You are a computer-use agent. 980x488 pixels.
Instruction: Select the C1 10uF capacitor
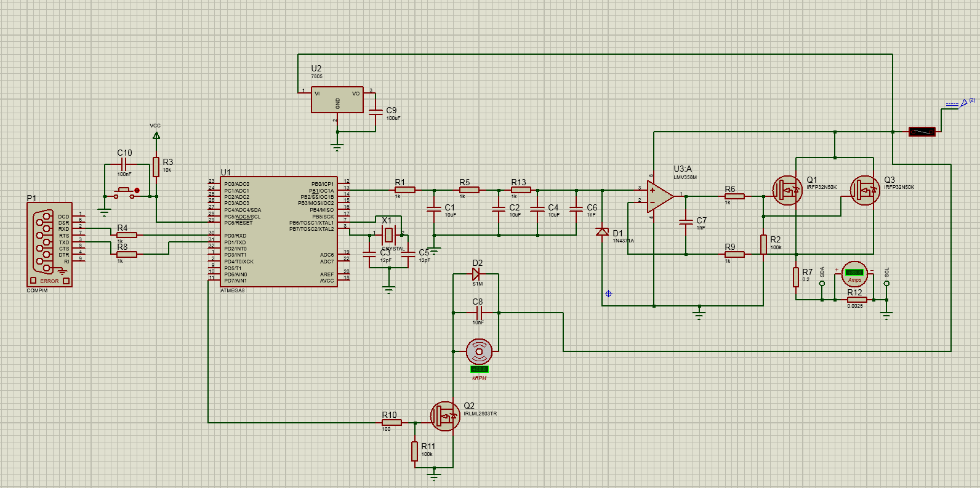coord(434,209)
